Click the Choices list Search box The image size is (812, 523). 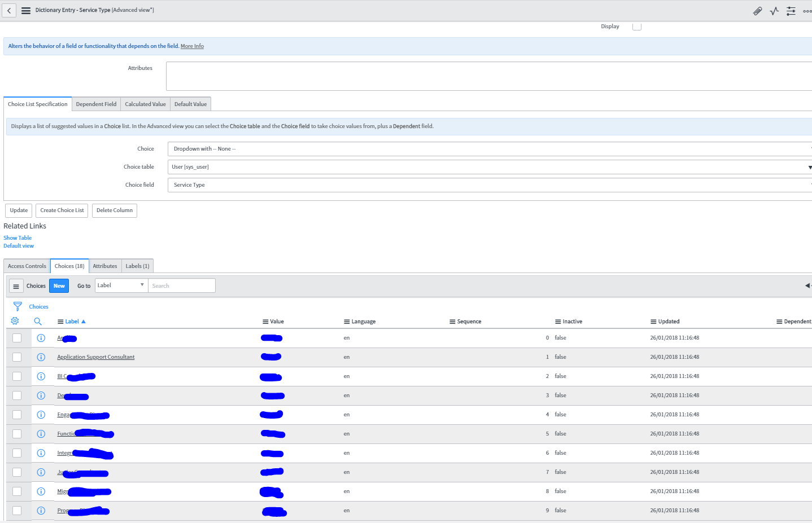182,285
